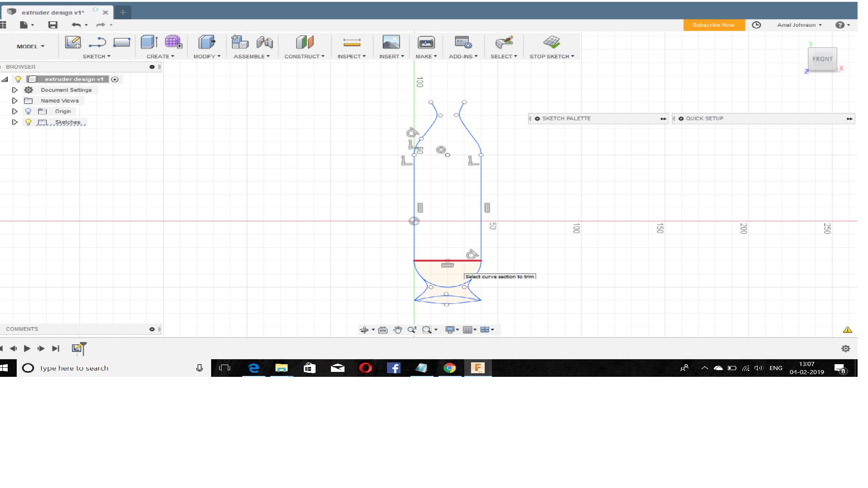Click the Extrude tool icon
Screen dimensions: 868x488
pyautogui.click(x=149, y=42)
